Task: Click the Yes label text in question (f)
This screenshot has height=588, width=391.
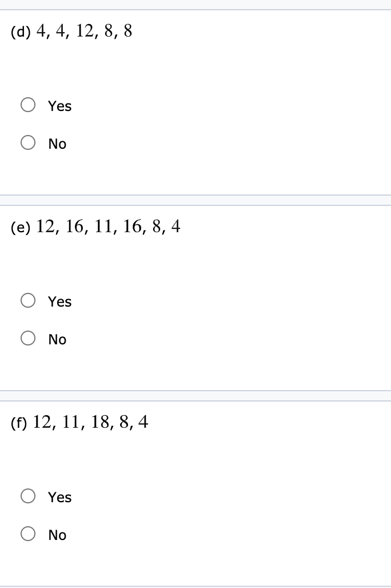Action: coord(59,497)
